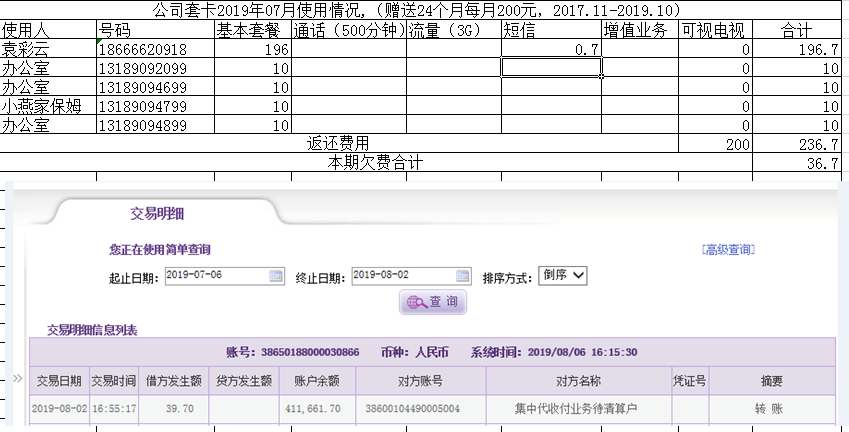Screen dimensions: 849x432
Task: Select the 小燕家保姆 cell
Action: [48, 106]
